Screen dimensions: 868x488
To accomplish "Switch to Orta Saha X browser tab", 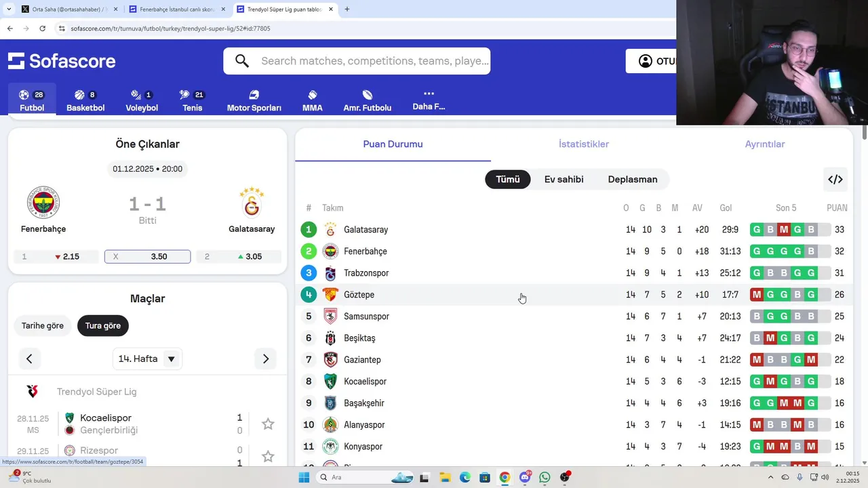I will point(69,9).
